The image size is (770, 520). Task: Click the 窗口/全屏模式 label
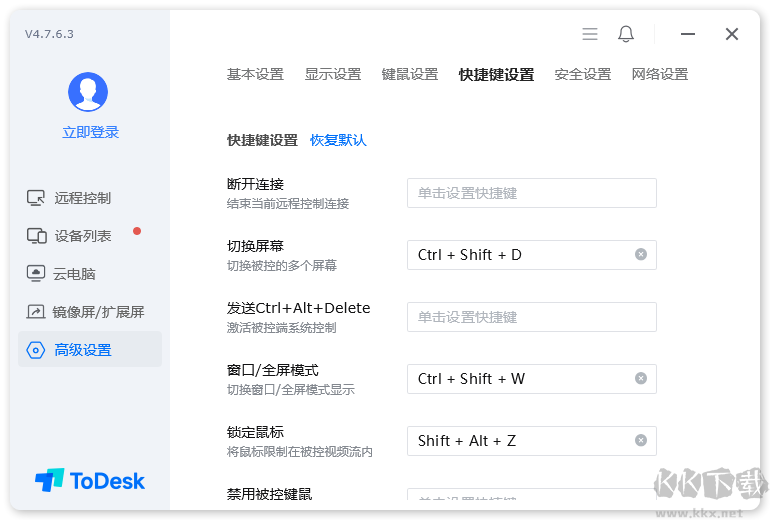[x=273, y=370]
